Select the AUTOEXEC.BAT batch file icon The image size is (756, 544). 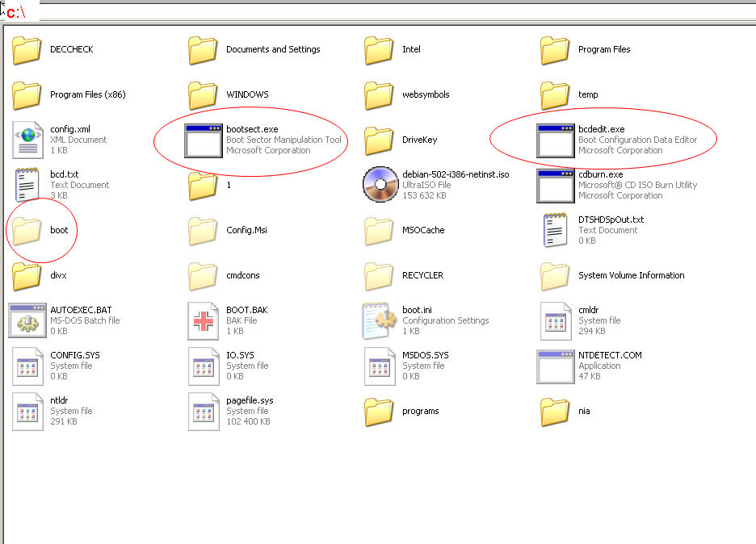27,320
